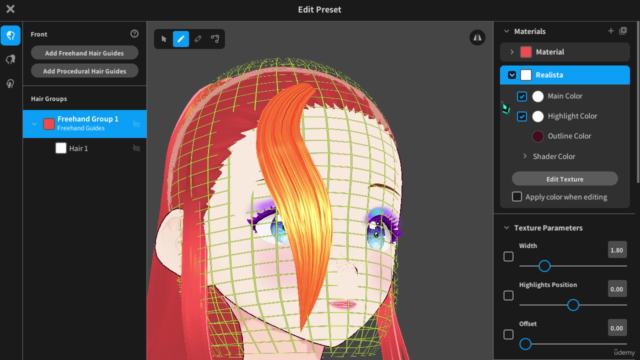Open the Main Color white swatch
640x360 pixels.
(x=538, y=96)
